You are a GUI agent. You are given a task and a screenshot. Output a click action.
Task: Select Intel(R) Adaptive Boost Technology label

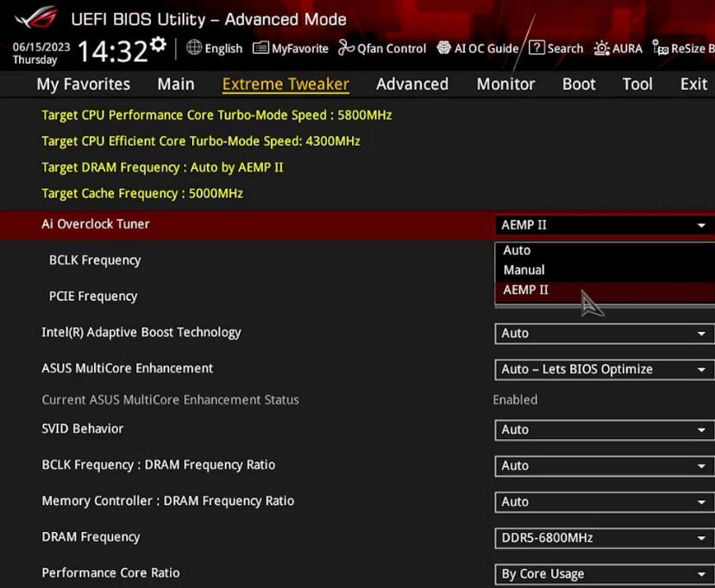[x=141, y=332]
